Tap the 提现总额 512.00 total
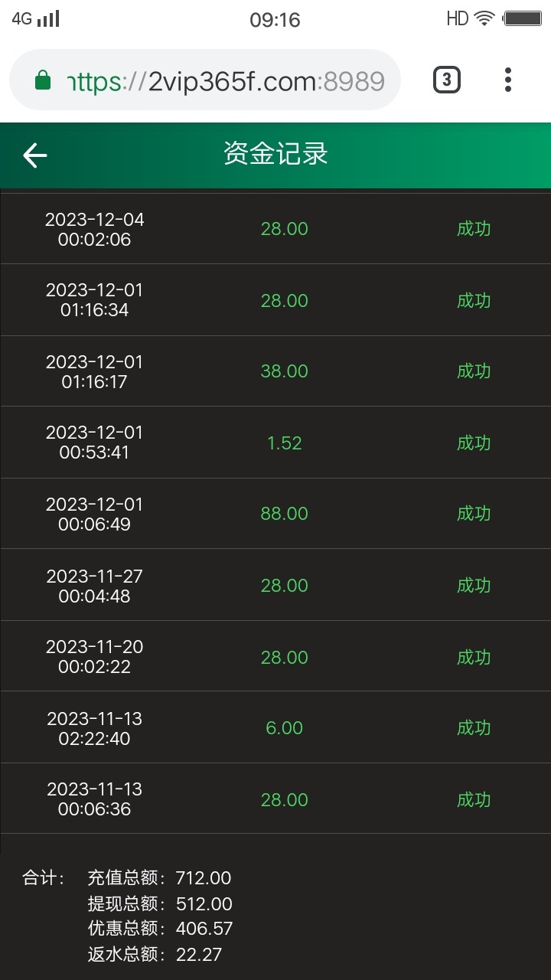Viewport: 551px width, 980px height. [159, 904]
